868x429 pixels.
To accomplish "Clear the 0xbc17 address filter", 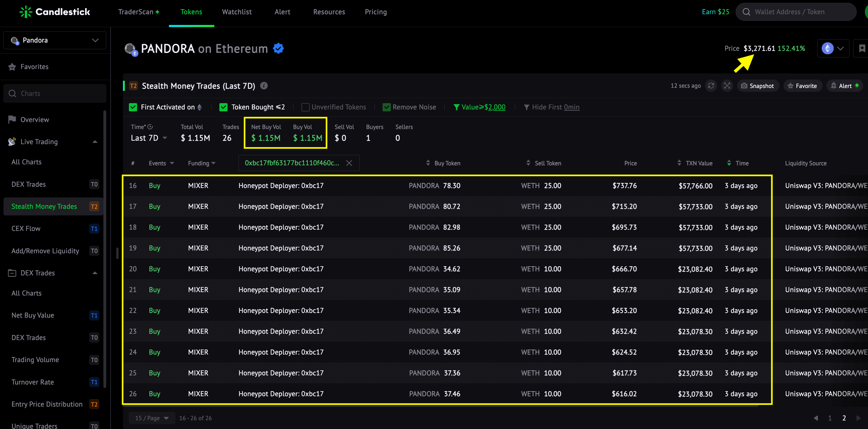I will pyautogui.click(x=349, y=163).
